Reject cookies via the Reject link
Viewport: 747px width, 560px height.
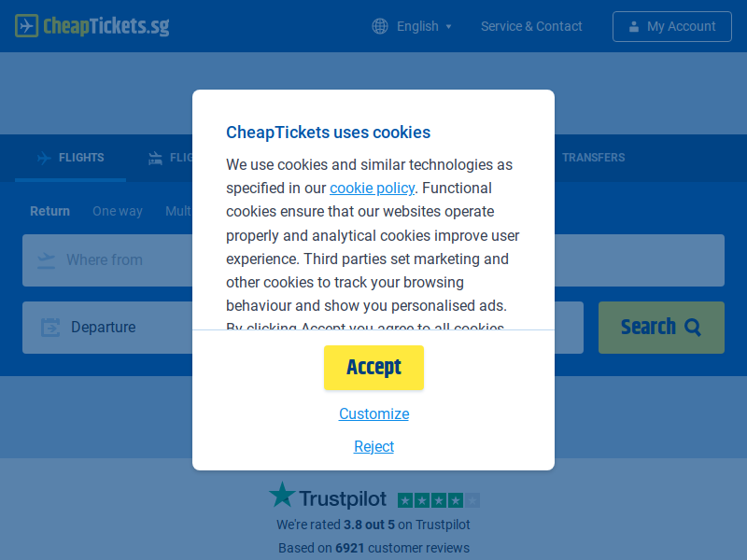(374, 446)
